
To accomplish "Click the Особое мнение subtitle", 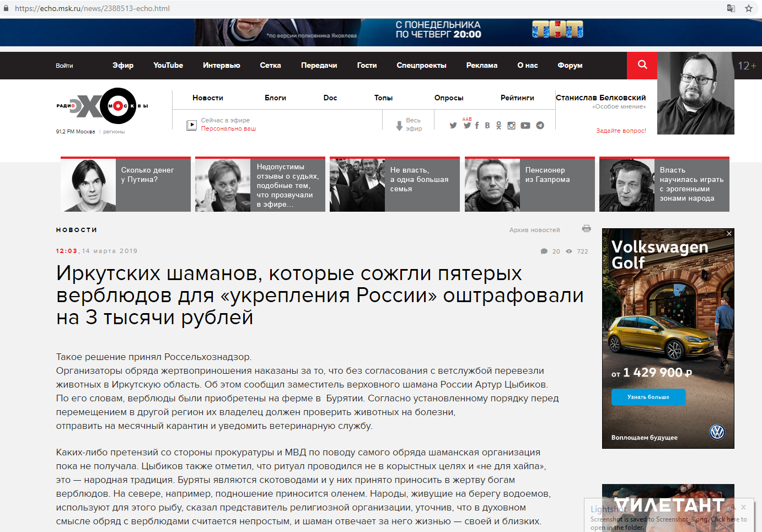I will [x=619, y=107].
